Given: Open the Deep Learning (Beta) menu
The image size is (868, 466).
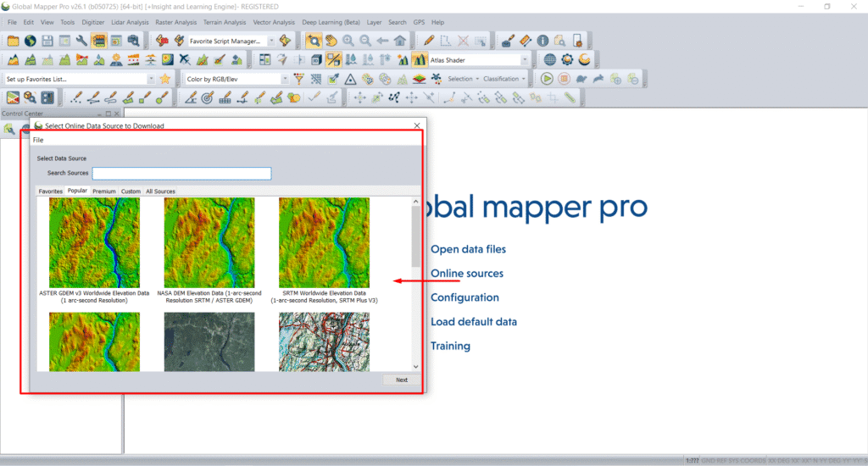Looking at the screenshot, I should pos(331,22).
